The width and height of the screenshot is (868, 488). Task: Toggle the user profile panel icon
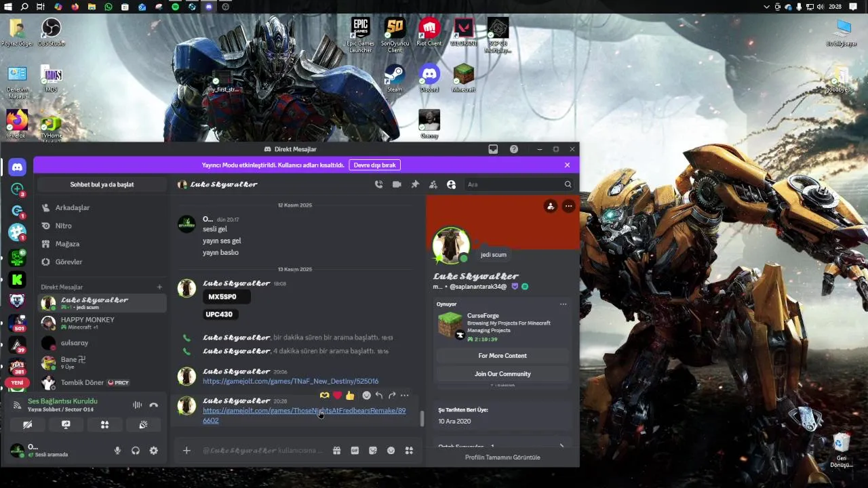pyautogui.click(x=451, y=184)
